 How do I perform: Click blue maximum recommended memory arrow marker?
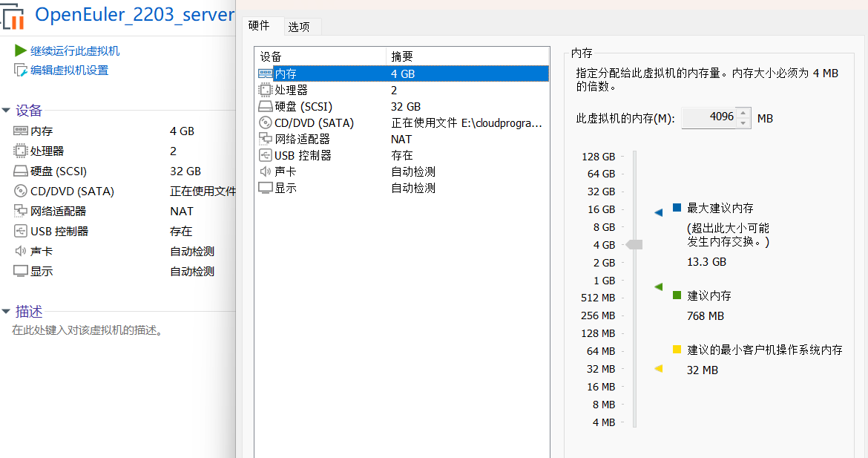tap(658, 212)
